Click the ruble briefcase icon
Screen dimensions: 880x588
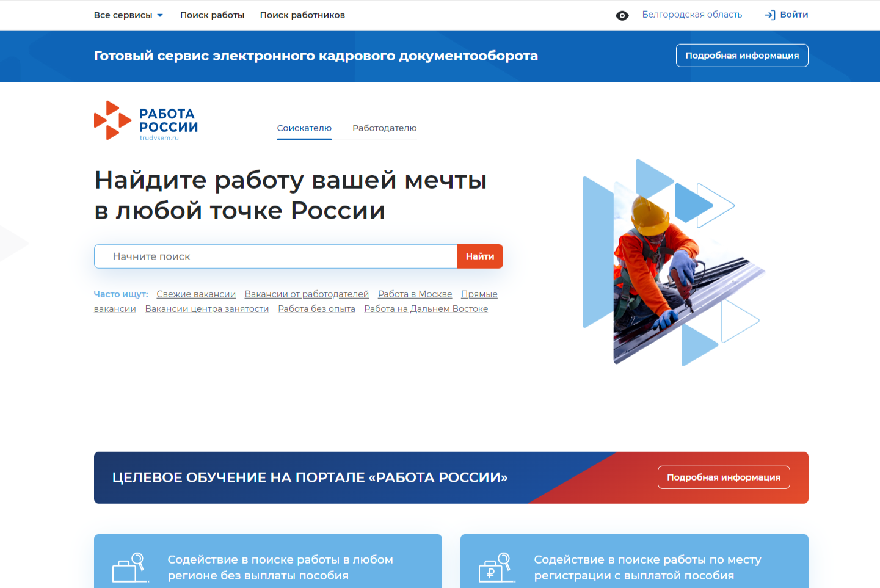[495, 567]
